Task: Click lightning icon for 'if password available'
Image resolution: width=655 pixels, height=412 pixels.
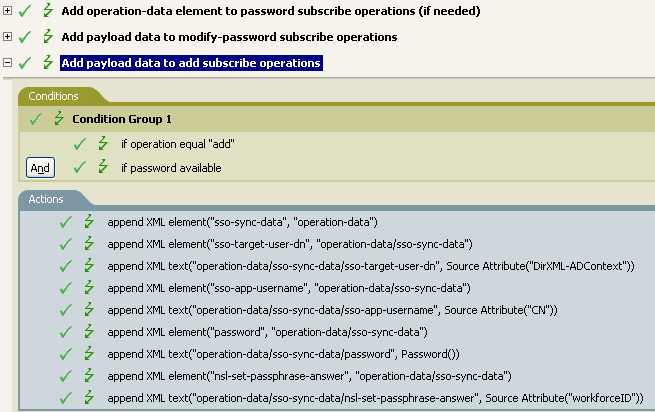Action: pyautogui.click(x=102, y=168)
